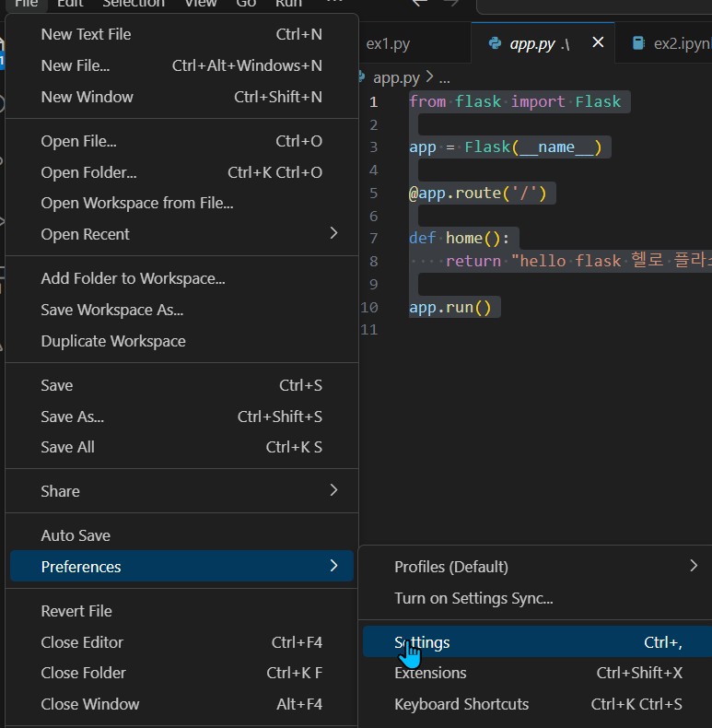Click the 'def home():' code line

[459, 238]
